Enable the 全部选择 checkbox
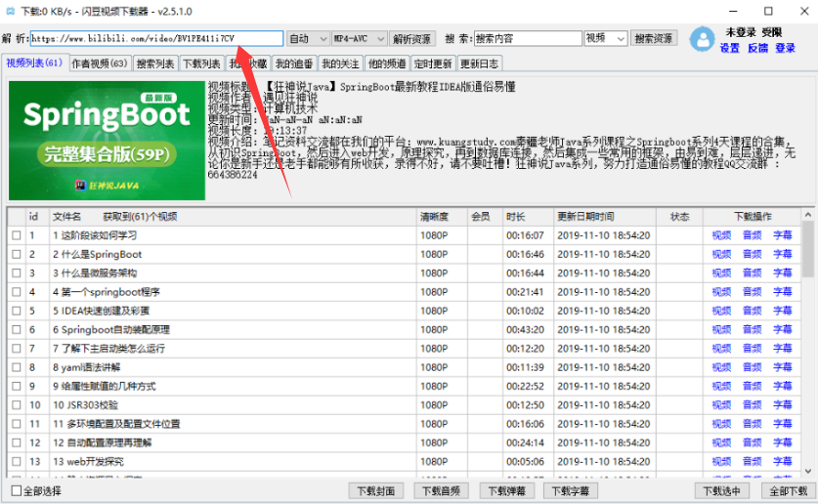The width and height of the screenshot is (818, 504). tap(16, 490)
